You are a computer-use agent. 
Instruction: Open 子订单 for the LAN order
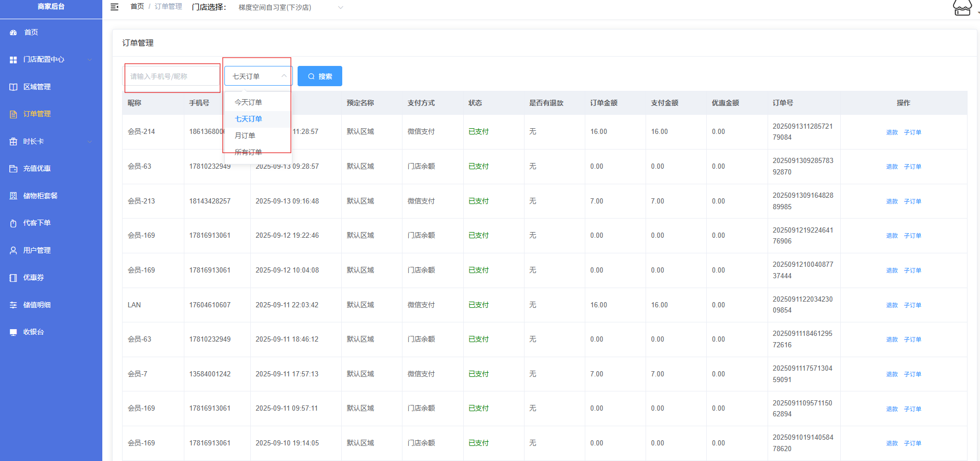point(912,305)
